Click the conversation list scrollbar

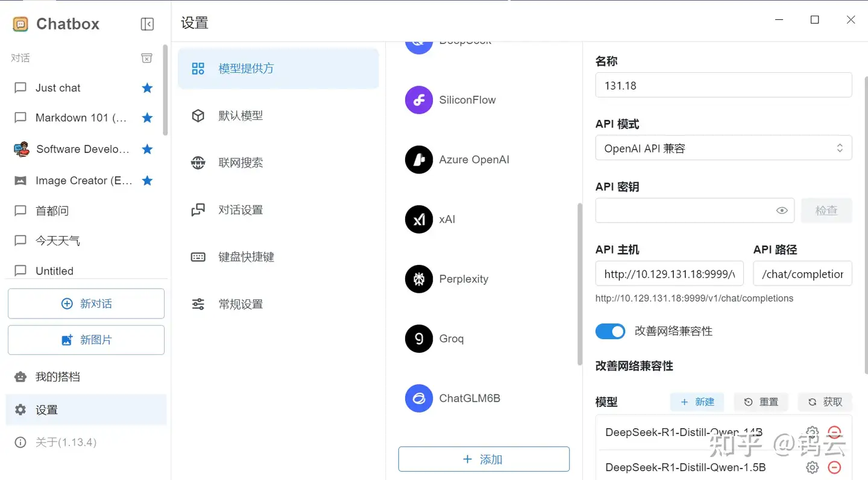pyautogui.click(x=165, y=90)
